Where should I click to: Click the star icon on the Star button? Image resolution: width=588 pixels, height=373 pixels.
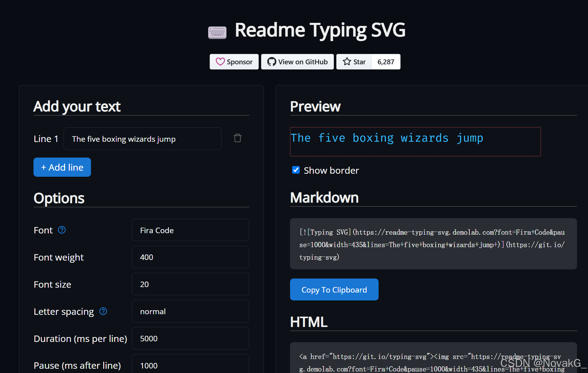tap(347, 62)
